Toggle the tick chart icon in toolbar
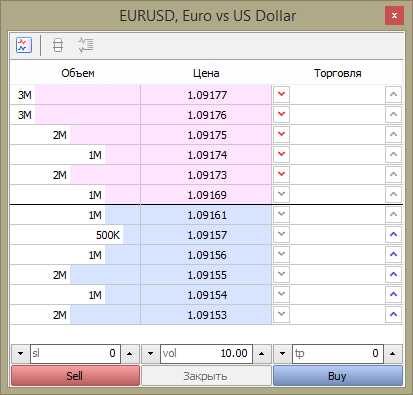Screen dimensions: 413x395 (24, 45)
